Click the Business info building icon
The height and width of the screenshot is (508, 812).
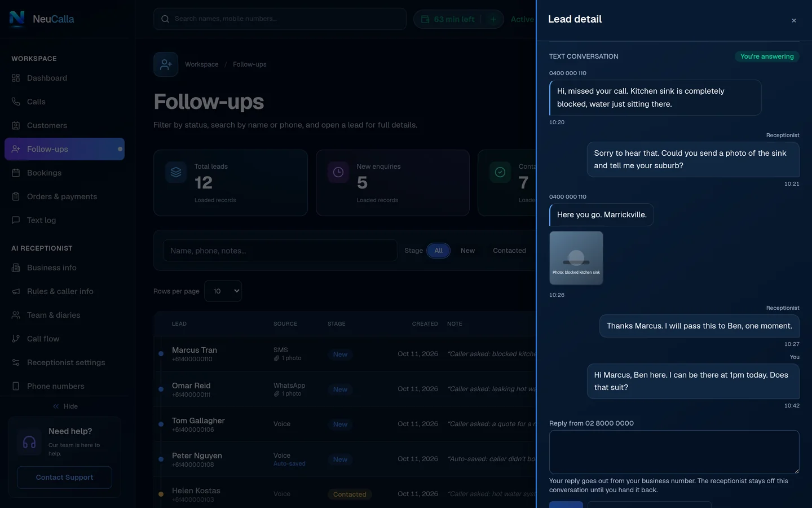click(x=16, y=268)
